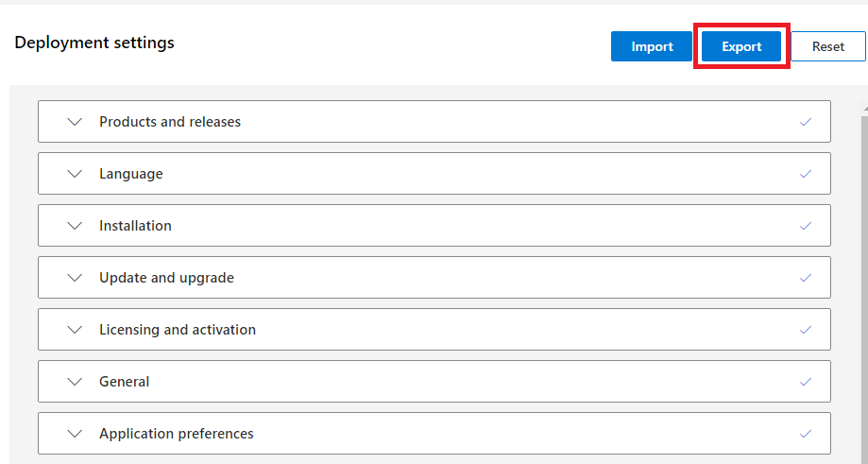Expand Language using its chevron

[76, 174]
